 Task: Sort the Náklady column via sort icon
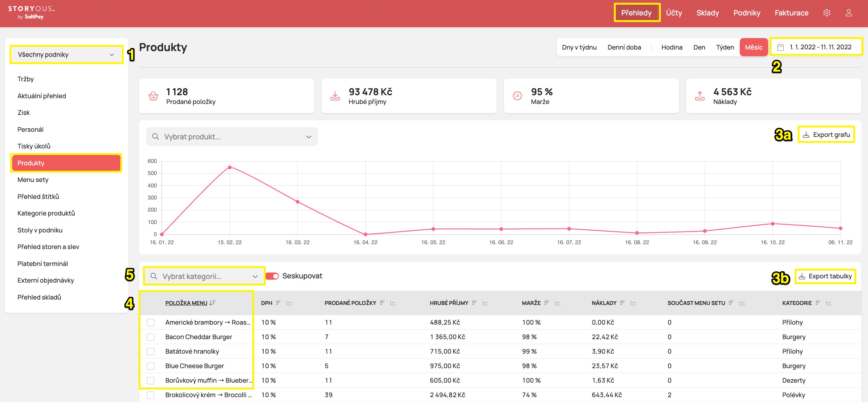point(622,303)
